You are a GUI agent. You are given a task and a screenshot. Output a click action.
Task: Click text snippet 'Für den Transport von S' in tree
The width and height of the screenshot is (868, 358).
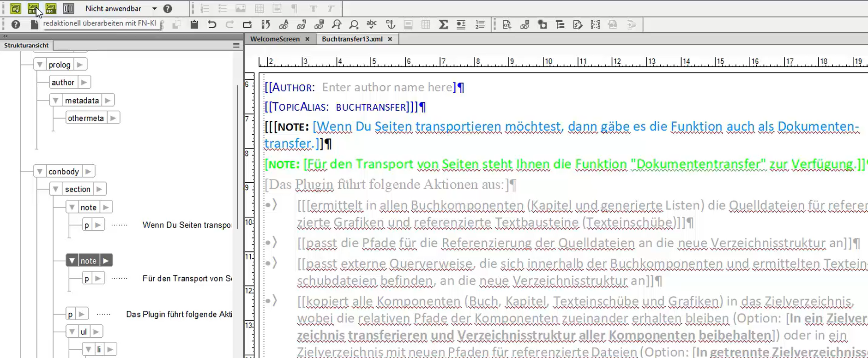tap(187, 278)
